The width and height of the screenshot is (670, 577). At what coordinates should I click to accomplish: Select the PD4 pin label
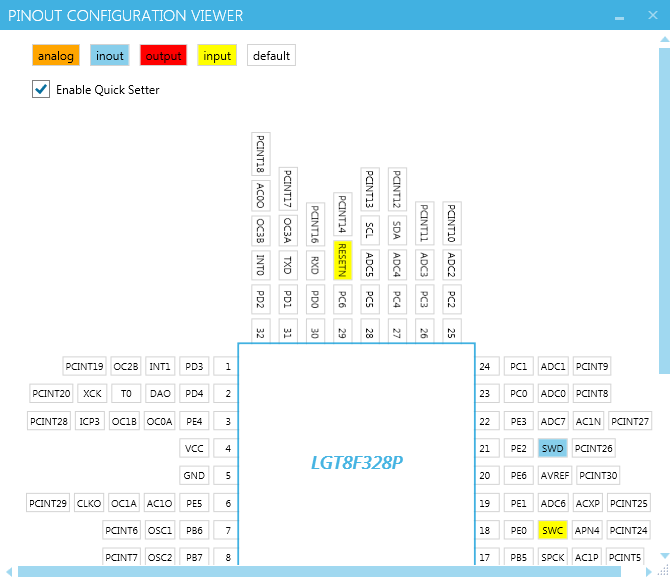tap(194, 393)
